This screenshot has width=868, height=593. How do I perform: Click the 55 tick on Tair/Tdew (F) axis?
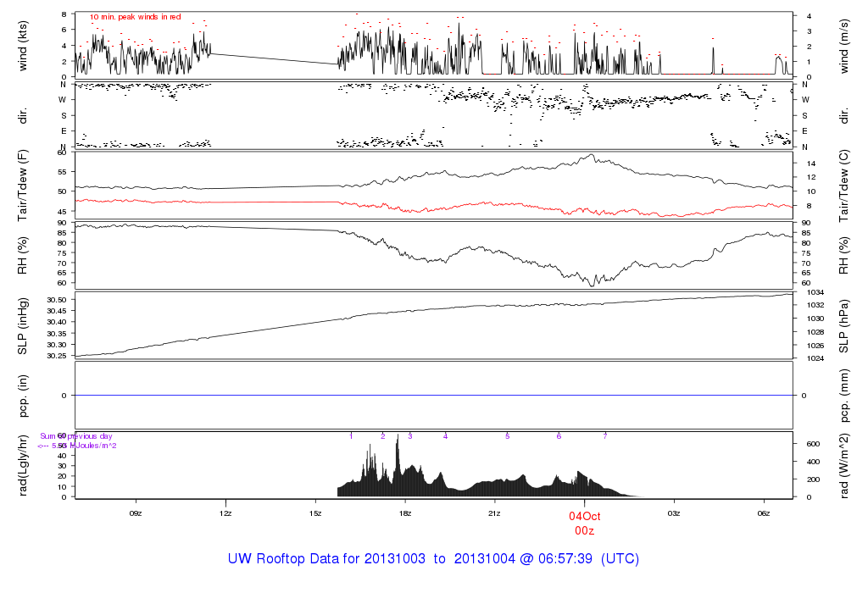click(61, 172)
